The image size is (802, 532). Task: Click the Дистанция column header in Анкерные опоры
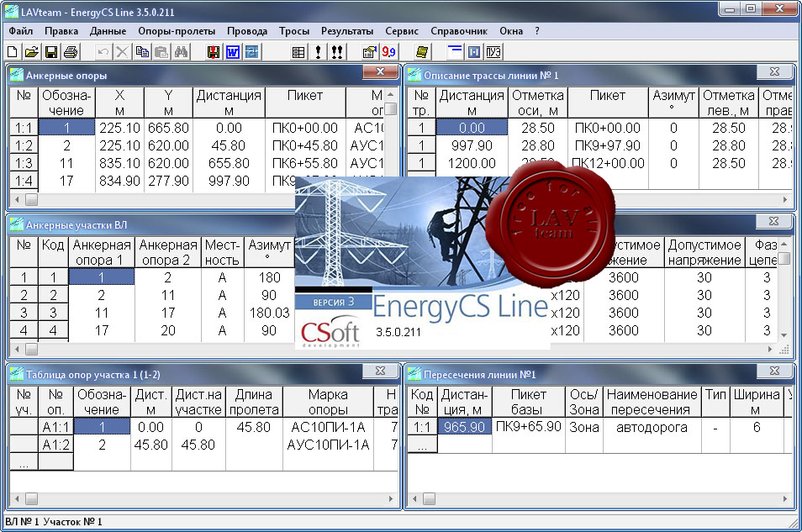(229, 103)
